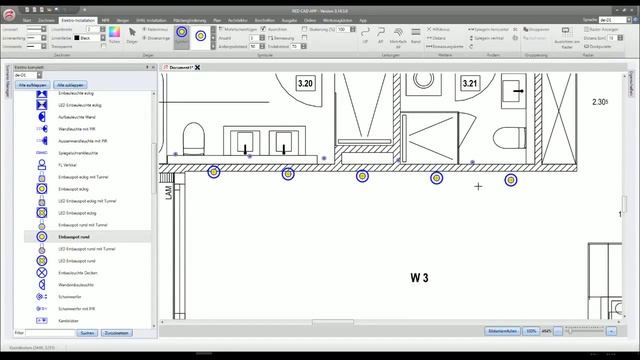Step the Anzahl spinner
The image size is (640, 360).
[x=262, y=38]
